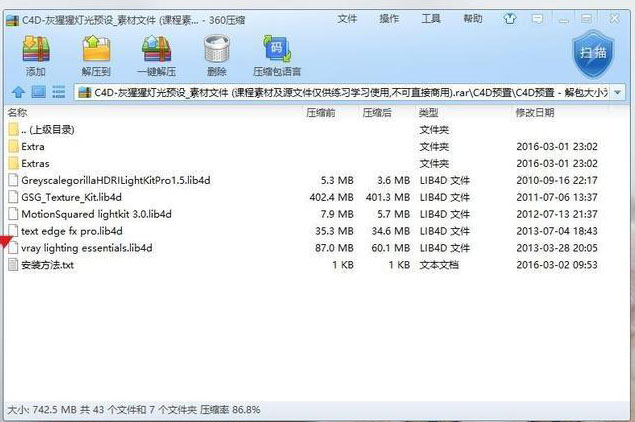The image size is (635, 422).
Task: Click the 402.4 MB size cell
Action: (331, 197)
